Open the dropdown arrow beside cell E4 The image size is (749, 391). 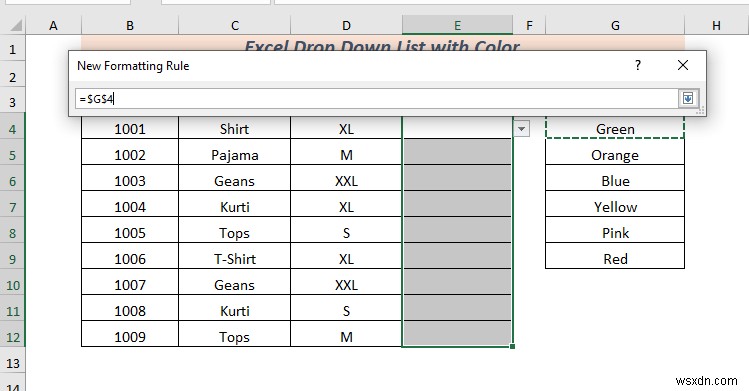pyautogui.click(x=522, y=129)
